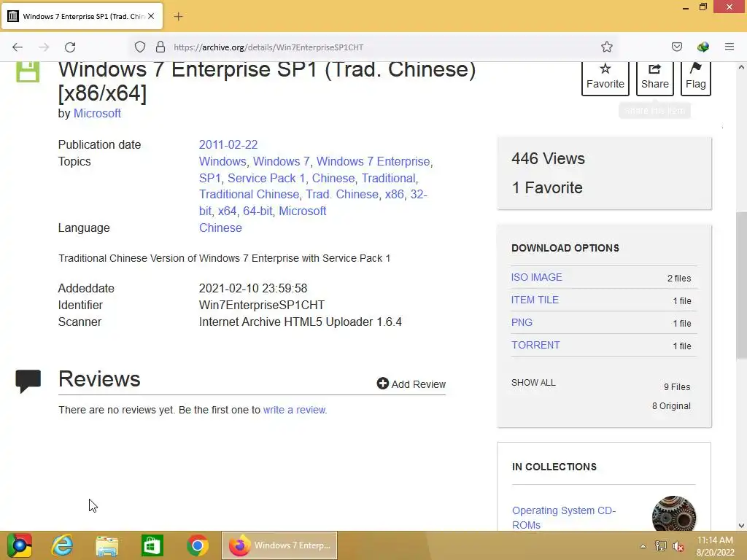Save page to Pocket icon

click(x=676, y=47)
